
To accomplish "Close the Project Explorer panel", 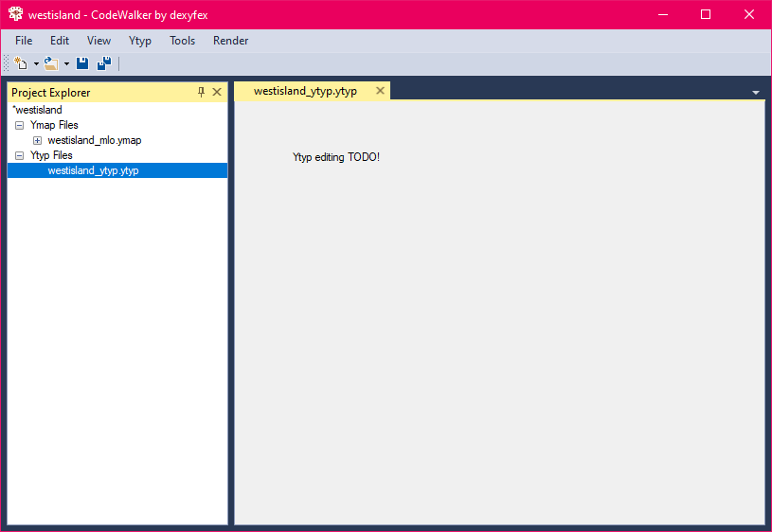I will (x=217, y=92).
